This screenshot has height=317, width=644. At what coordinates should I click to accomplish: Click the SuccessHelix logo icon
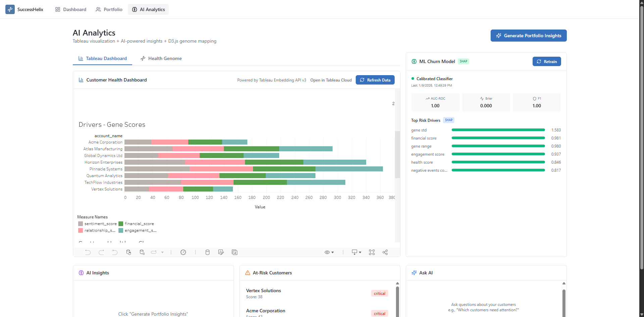10,9
